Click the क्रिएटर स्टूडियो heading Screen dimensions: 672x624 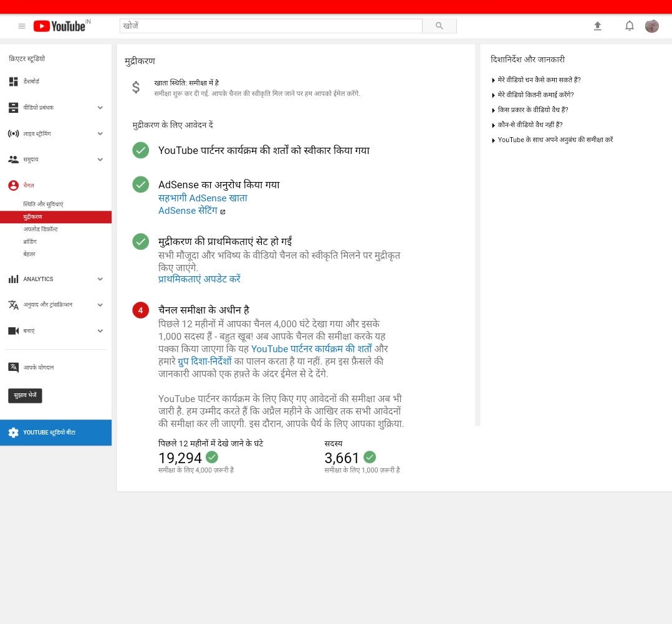pyautogui.click(x=27, y=59)
